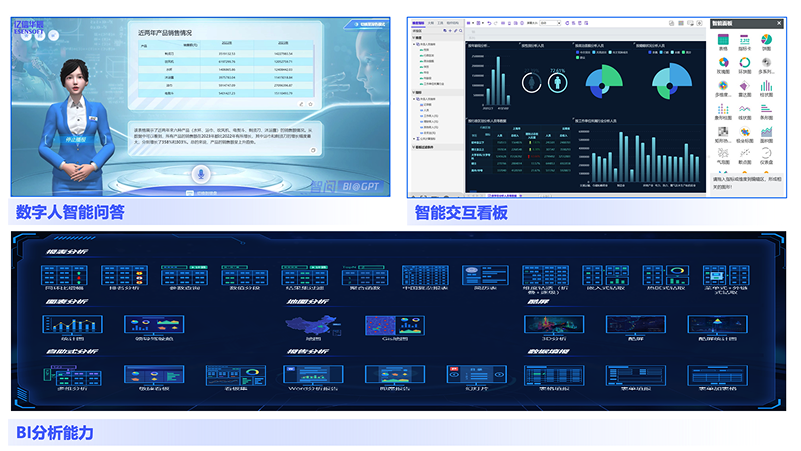This screenshot has width=801, height=451.
Task: Collapse the 指标 tree section
Action: (x=415, y=90)
